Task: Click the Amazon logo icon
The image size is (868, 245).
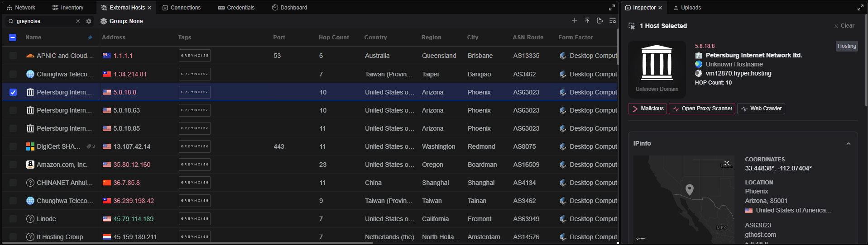Action: [x=30, y=165]
